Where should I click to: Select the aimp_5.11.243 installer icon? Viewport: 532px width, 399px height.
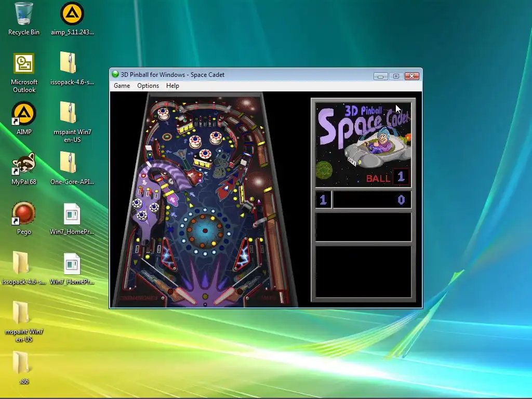coord(72,19)
